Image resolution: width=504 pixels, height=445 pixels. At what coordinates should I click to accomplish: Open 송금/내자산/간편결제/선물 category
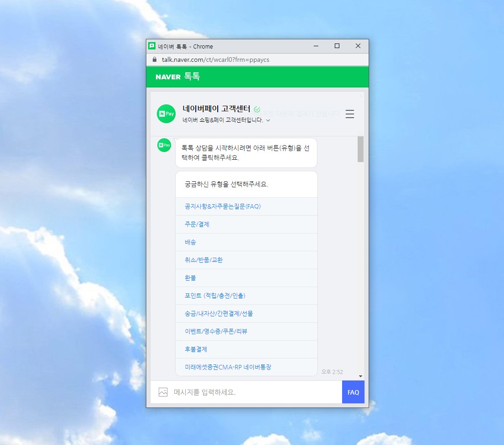(247, 314)
